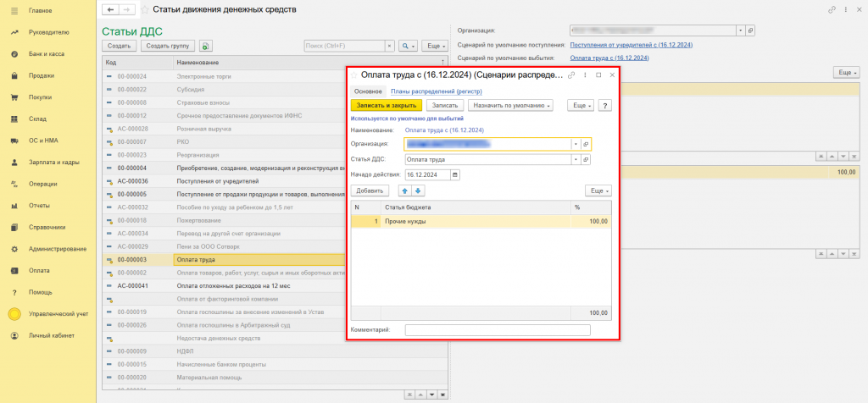868x403 pixels.
Task: Open calendar for Начало действия date
Action: pyautogui.click(x=455, y=174)
